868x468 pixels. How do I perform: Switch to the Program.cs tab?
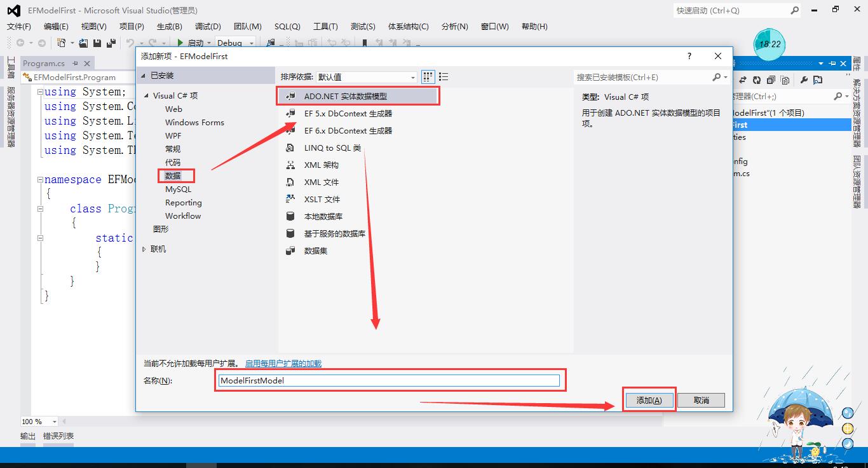44,63
